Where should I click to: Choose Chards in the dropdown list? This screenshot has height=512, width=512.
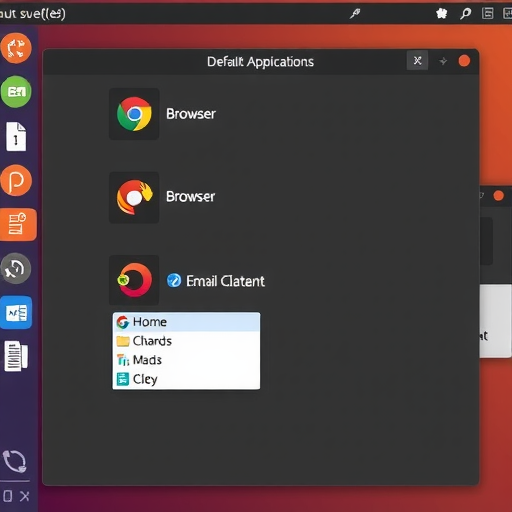click(x=186, y=341)
